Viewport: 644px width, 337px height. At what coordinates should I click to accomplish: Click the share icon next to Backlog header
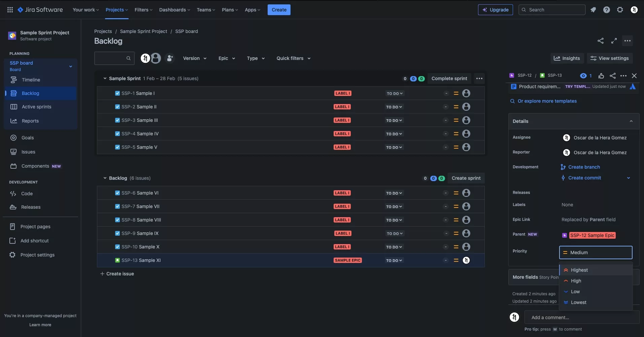click(601, 41)
